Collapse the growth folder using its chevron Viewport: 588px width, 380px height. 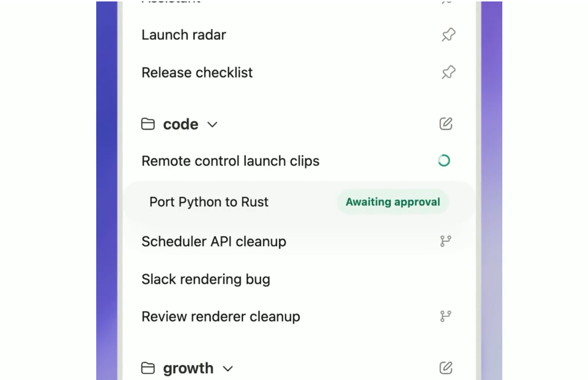pos(228,369)
